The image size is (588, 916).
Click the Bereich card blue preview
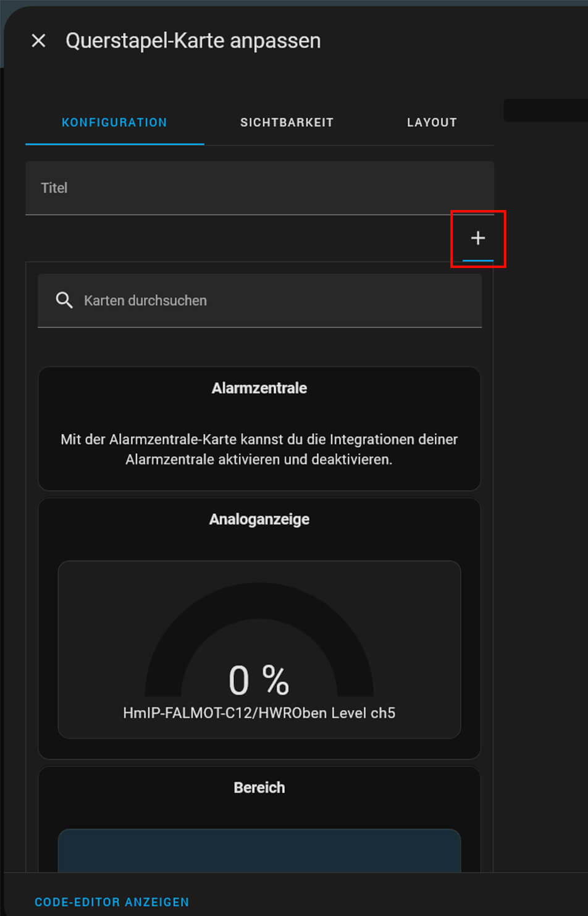259,851
